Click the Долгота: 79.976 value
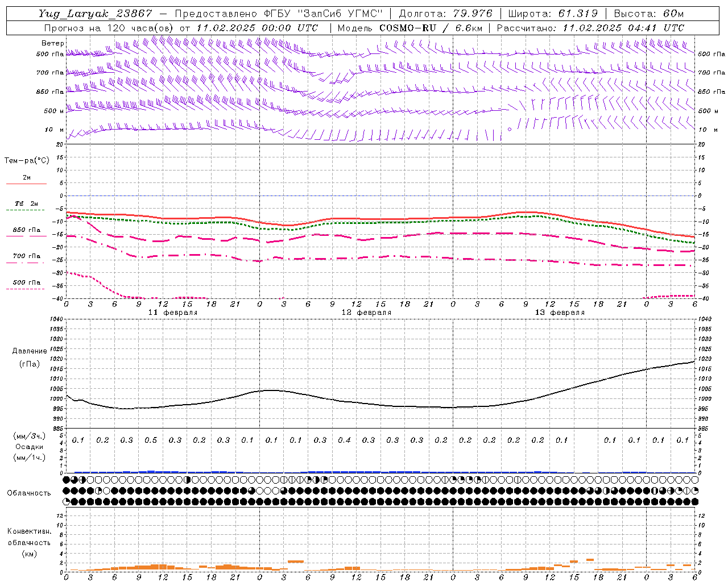Image resolution: width=728 pixels, height=582 pixels. pyautogui.click(x=446, y=14)
